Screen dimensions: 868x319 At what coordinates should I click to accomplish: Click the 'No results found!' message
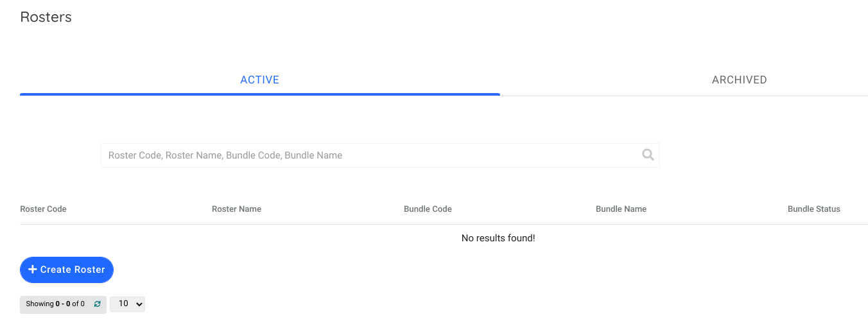[498, 238]
